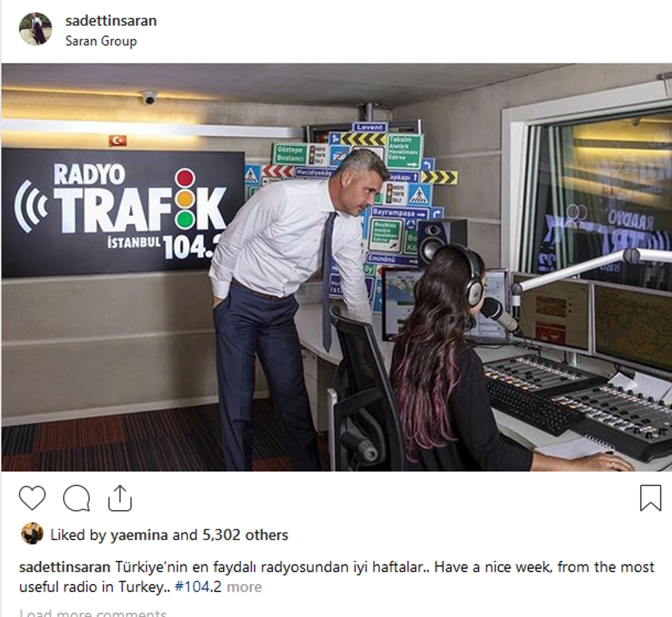The height and width of the screenshot is (617, 672).
Task: Open Saran Group location link
Action: (101, 41)
